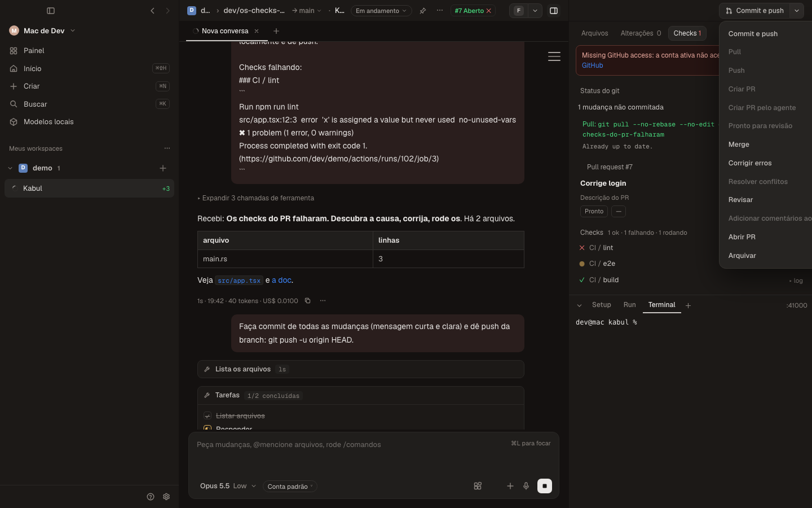Switch to the Run tab
The width and height of the screenshot is (812, 508).
[630, 305]
